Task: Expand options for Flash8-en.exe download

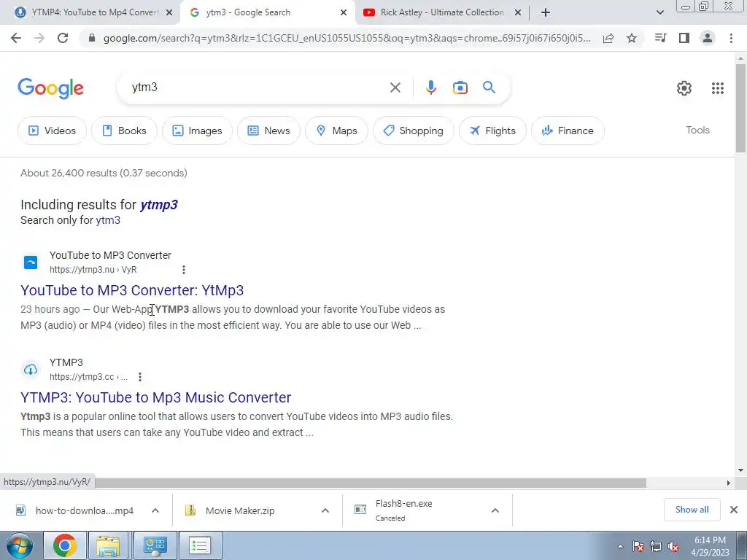Action: [495, 510]
